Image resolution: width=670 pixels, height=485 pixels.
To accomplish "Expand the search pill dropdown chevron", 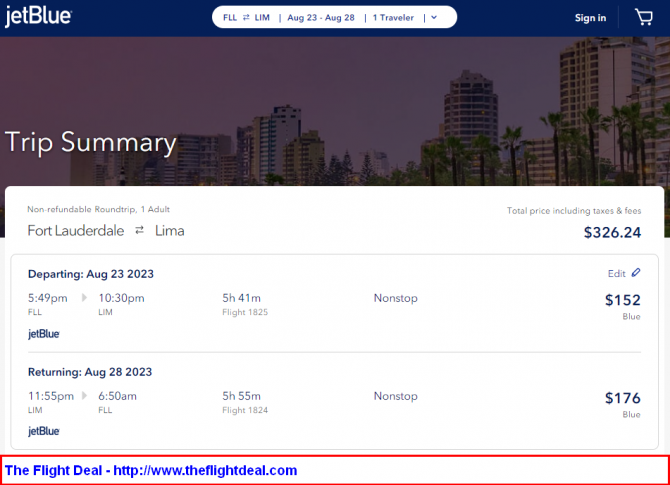I will 434,18.
